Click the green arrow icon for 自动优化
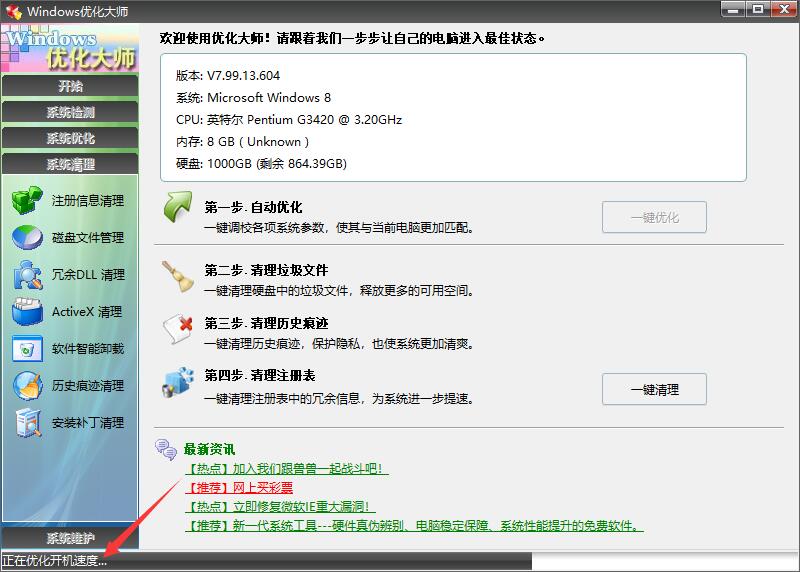 [x=178, y=207]
